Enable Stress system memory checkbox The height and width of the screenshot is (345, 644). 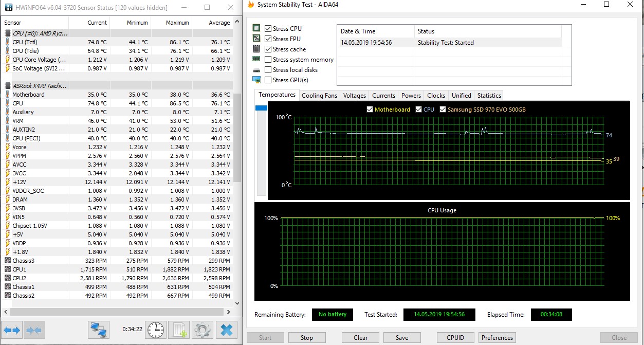pos(268,59)
